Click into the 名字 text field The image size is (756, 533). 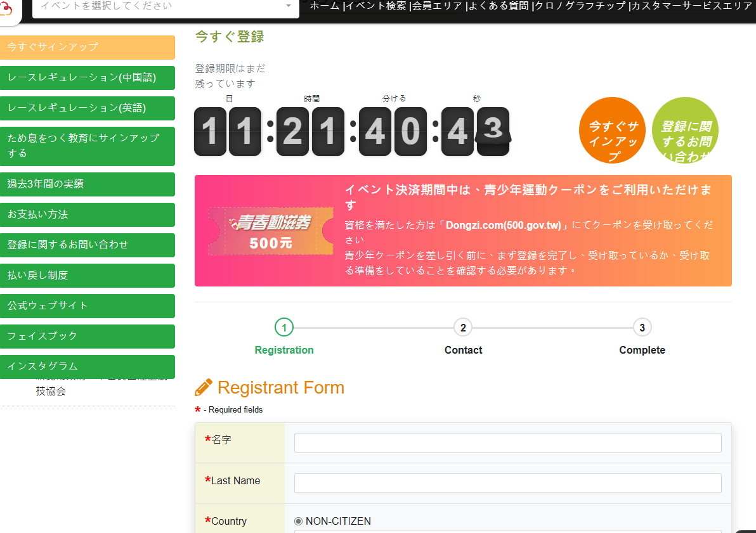(x=507, y=442)
